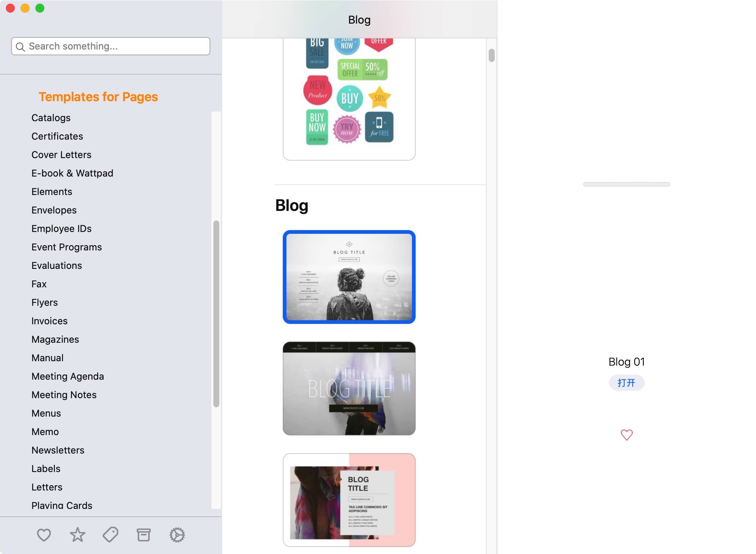
Task: Click the search magnifier icon in search bar
Action: click(x=21, y=47)
